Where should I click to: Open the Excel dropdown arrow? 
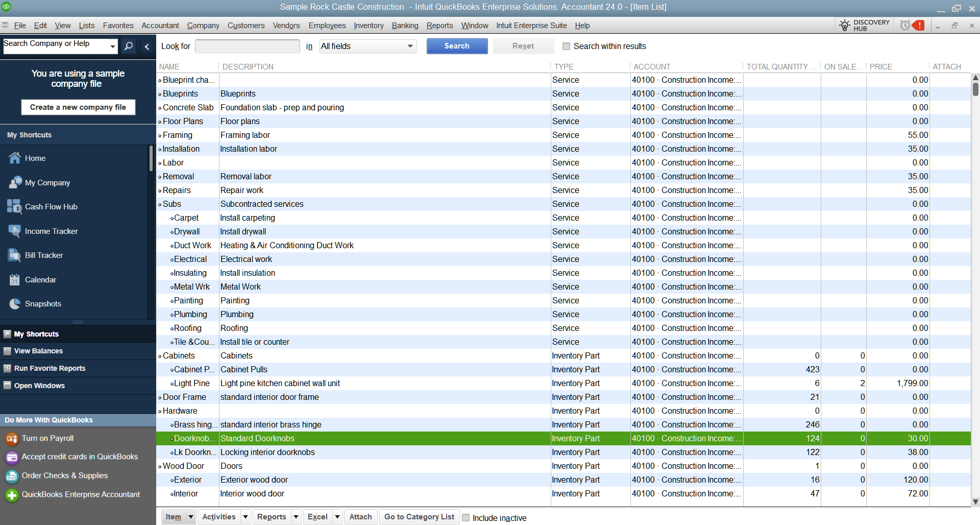point(337,517)
